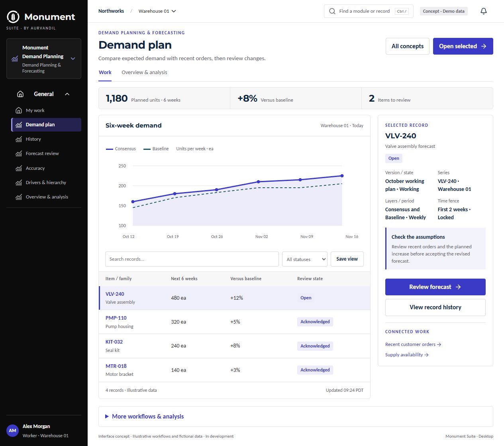
Task: Click the Open selected button
Action: [x=463, y=46]
